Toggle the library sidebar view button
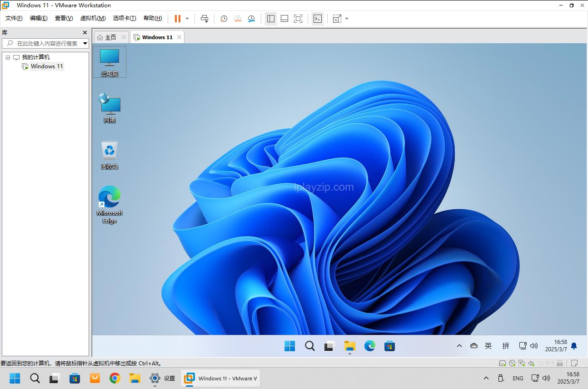The width and height of the screenshot is (588, 389). click(x=271, y=19)
